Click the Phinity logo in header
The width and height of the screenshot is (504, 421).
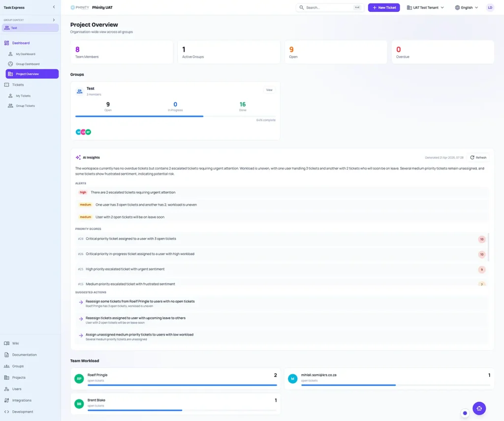click(80, 8)
